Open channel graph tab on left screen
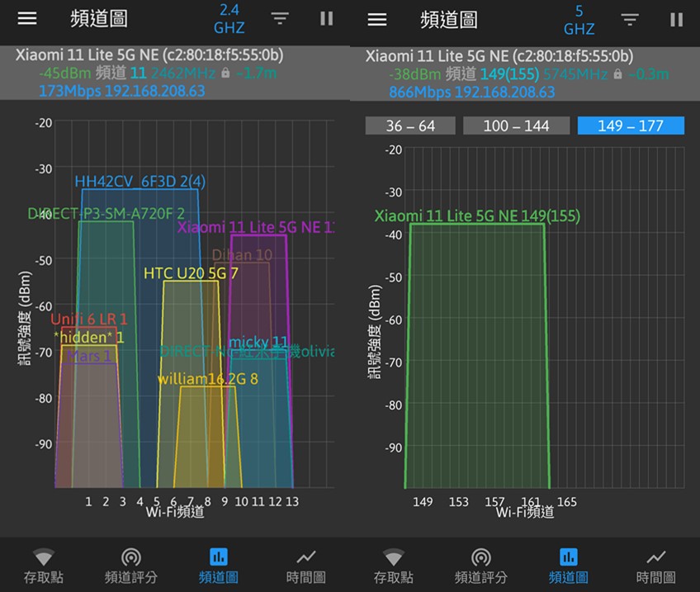The height and width of the screenshot is (592, 700). (218, 566)
